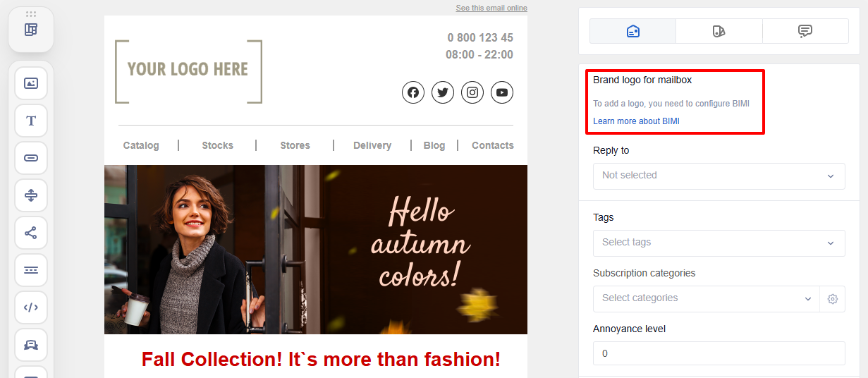
Task: Select the Fall Collection headline text
Action: (321, 359)
